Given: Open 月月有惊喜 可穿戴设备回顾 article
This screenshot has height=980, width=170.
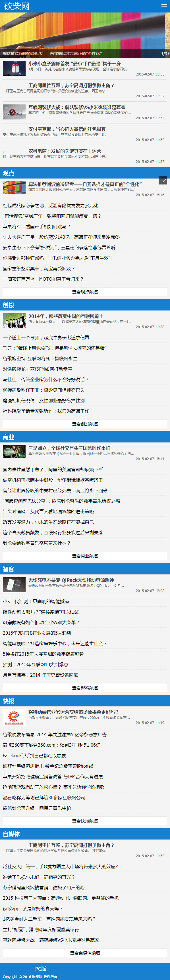Looking at the screenshot, I should coord(40,675).
